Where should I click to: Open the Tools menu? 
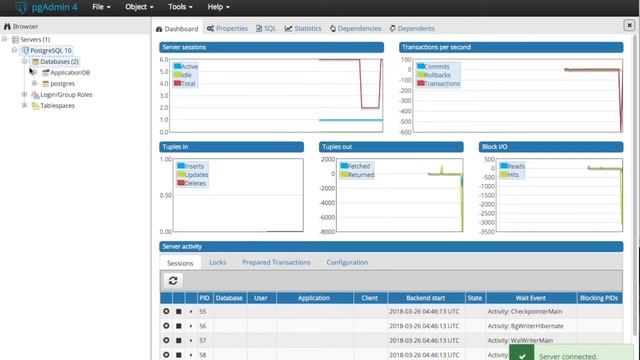click(x=180, y=7)
